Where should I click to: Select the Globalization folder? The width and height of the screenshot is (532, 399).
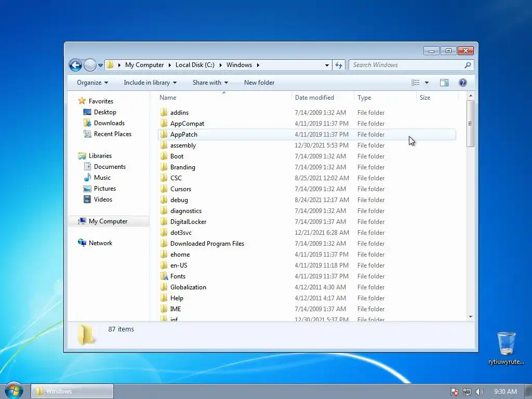click(x=307, y=287)
